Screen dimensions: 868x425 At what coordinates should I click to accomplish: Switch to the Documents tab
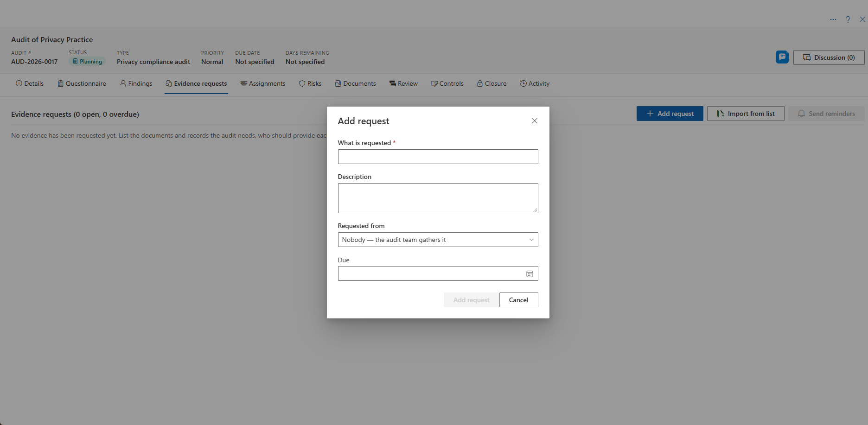pyautogui.click(x=355, y=83)
